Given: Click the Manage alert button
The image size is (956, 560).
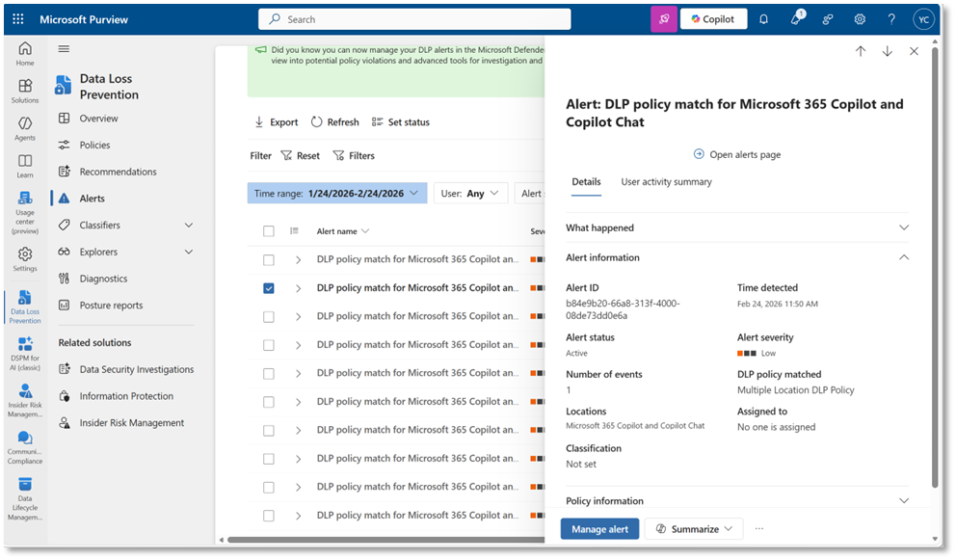Looking at the screenshot, I should [x=600, y=529].
